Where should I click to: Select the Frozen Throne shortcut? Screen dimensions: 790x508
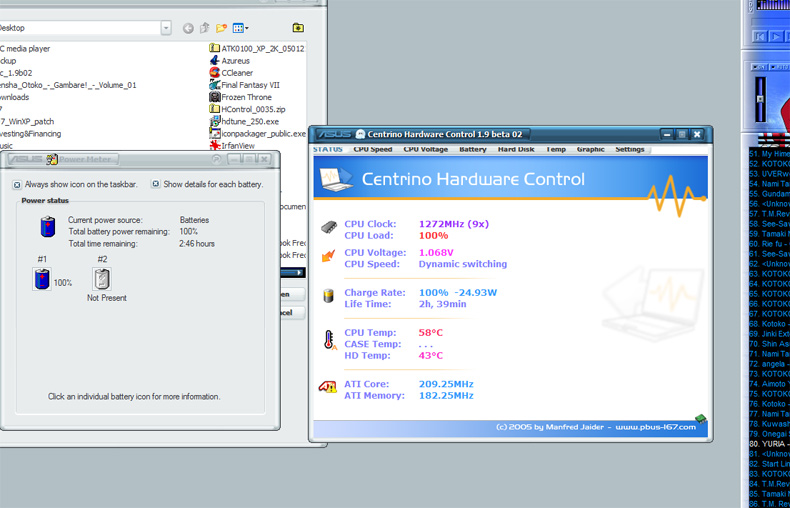pos(240,97)
